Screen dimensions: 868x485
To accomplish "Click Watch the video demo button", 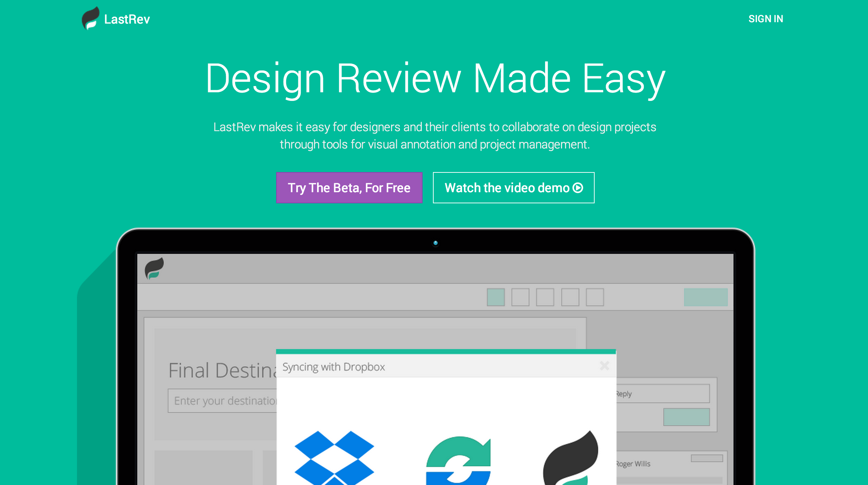I will coord(513,188).
